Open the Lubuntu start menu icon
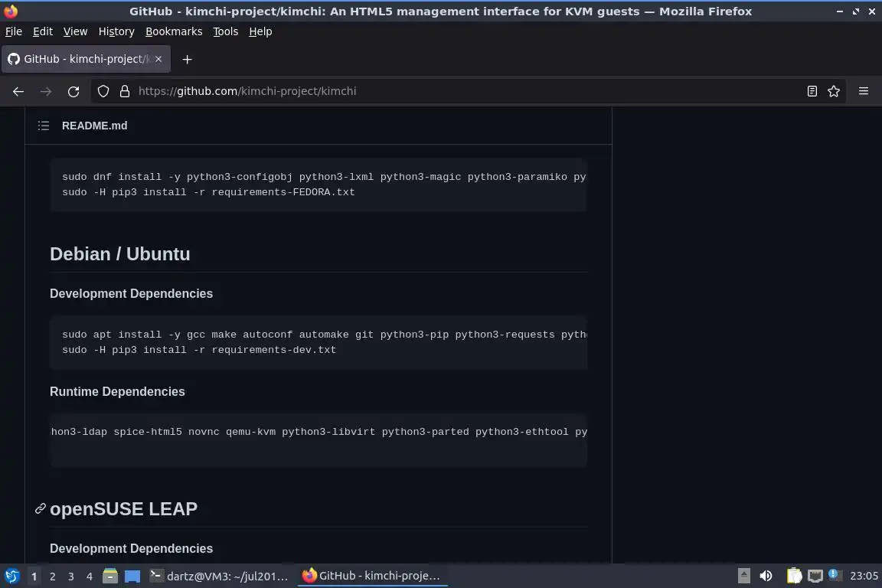This screenshot has width=882, height=588. click(11, 576)
